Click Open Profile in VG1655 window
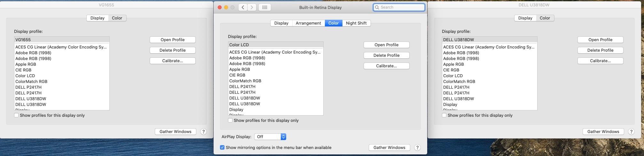 (x=173, y=40)
